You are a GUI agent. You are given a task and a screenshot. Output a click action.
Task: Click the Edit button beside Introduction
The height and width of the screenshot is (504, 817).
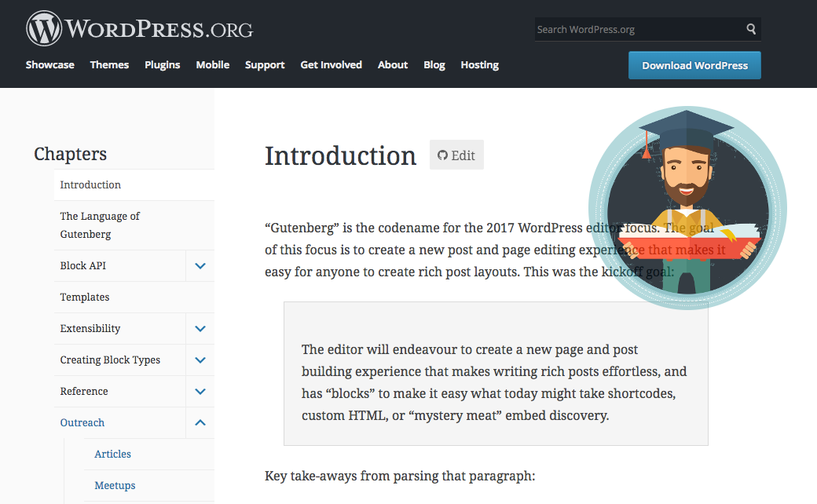point(456,155)
